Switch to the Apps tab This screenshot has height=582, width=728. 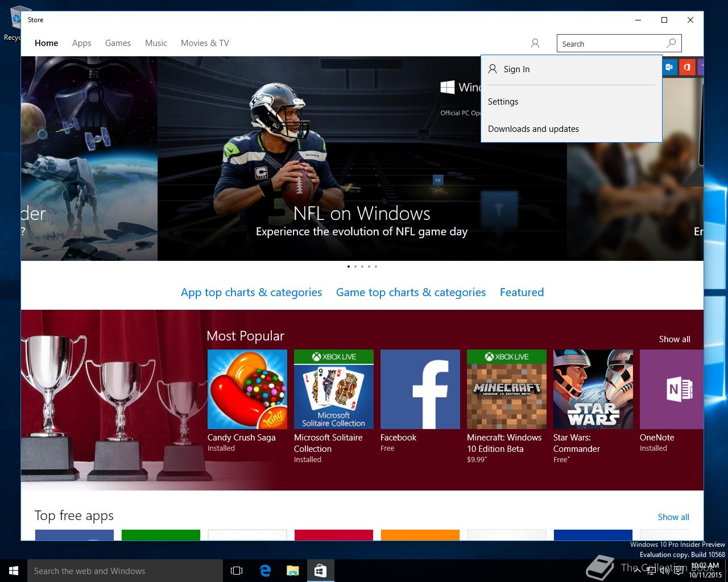pyautogui.click(x=82, y=43)
